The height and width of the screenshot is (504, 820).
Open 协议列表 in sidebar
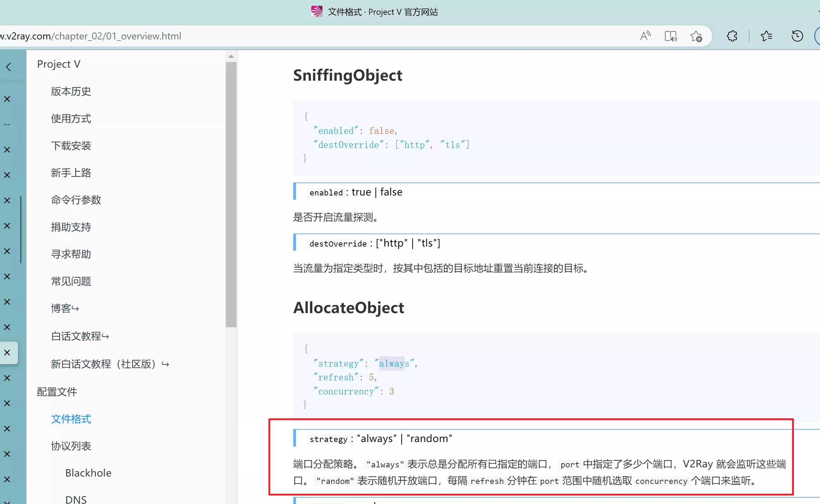(x=71, y=446)
